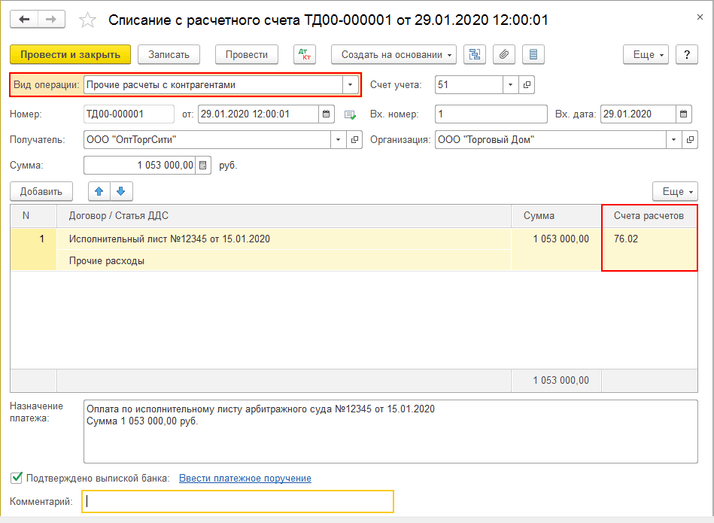The height and width of the screenshot is (523, 714).
Task: Move the table row up
Action: point(99,191)
